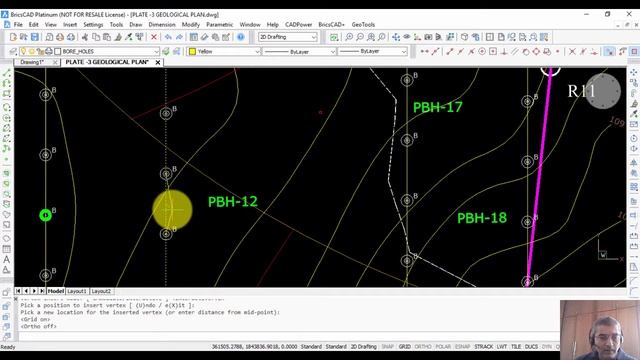Viewport: 640px width, 360px height.
Task: Toggle POLAR in the status bar
Action: (x=443, y=347)
